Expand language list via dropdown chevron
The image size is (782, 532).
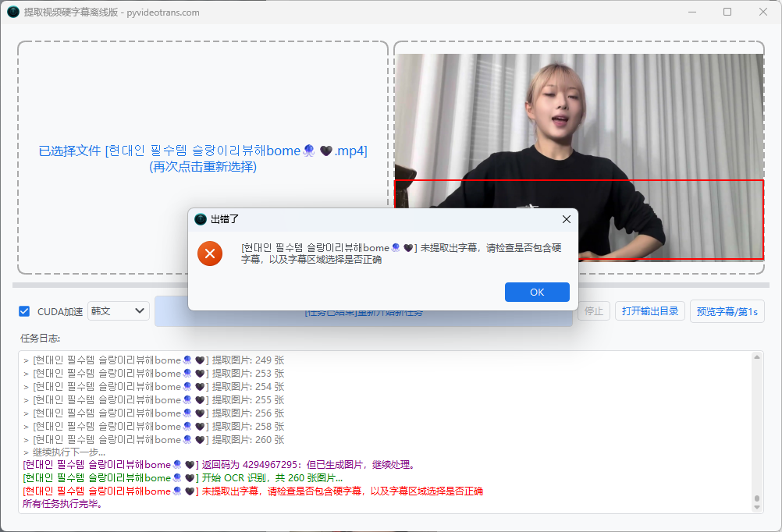click(140, 311)
